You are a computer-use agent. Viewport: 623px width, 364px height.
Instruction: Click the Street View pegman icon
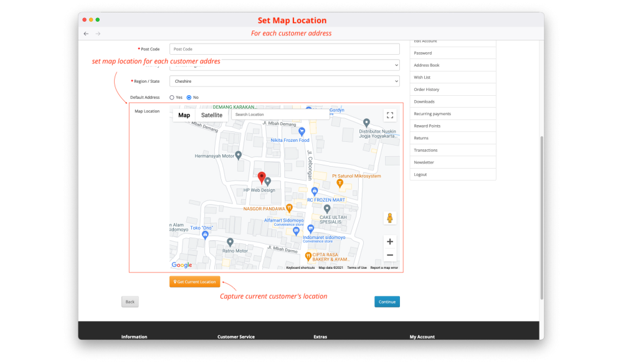point(390,218)
